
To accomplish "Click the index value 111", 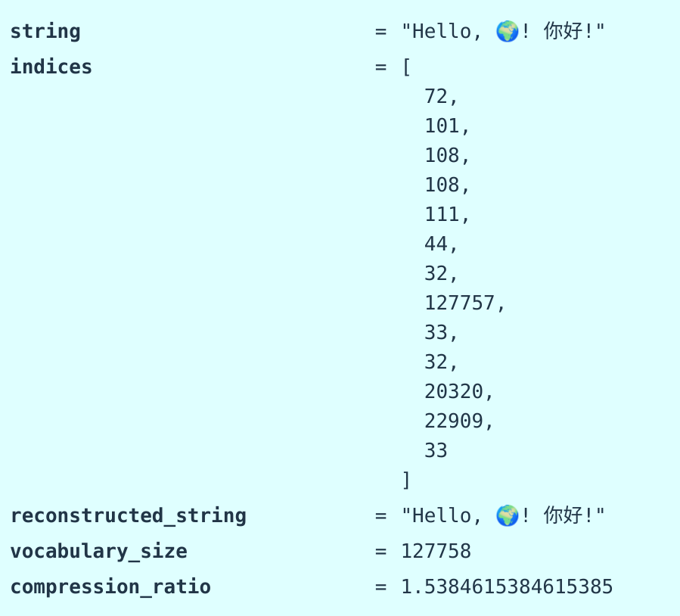I will [442, 214].
